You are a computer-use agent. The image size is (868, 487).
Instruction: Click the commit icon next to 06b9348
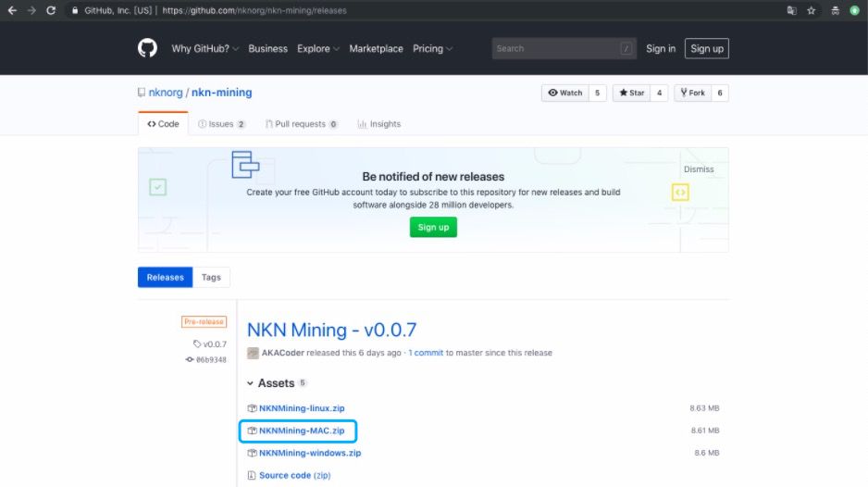[x=190, y=359]
